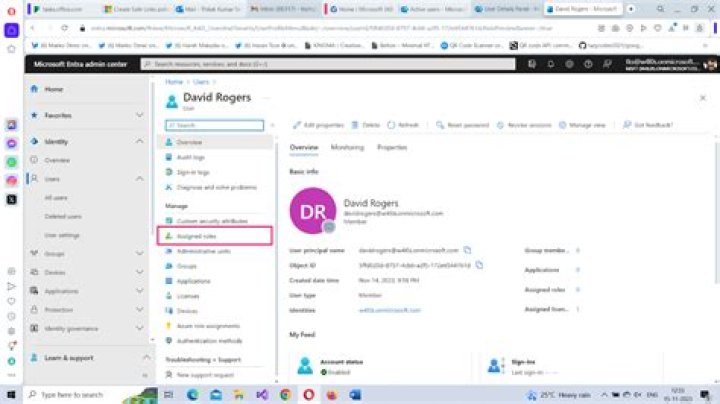Open notifications bell in the header
Image resolution: width=720 pixels, height=404 pixels.
tap(551, 64)
